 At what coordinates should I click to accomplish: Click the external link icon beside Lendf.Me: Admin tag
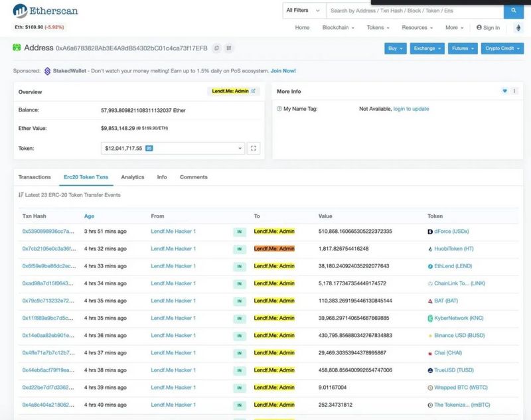click(253, 91)
